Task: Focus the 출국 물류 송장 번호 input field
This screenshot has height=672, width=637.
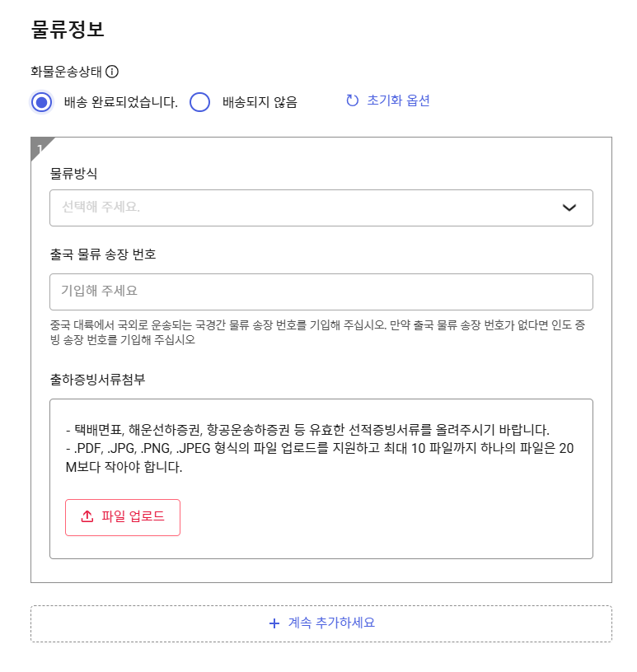Action: [321, 292]
